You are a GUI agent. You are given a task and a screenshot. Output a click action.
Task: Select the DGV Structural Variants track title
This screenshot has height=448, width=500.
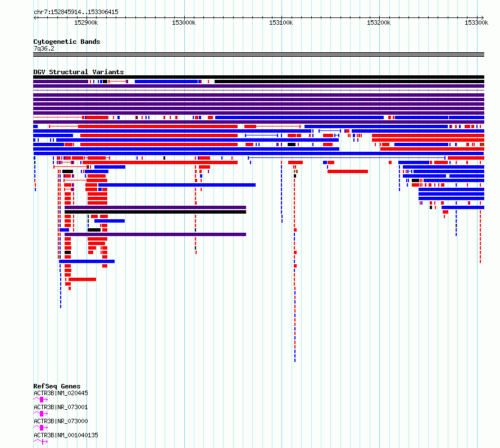[79, 72]
